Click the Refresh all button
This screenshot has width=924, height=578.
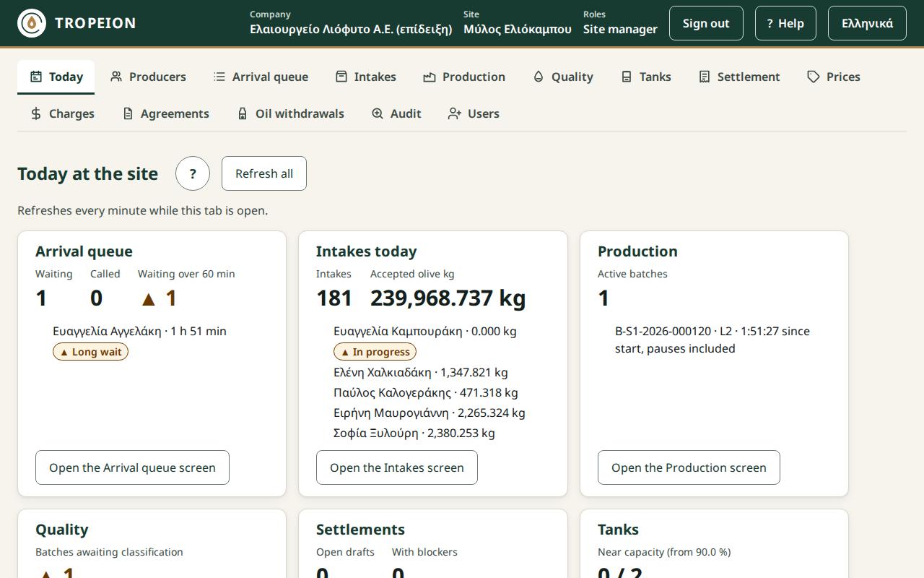[264, 173]
